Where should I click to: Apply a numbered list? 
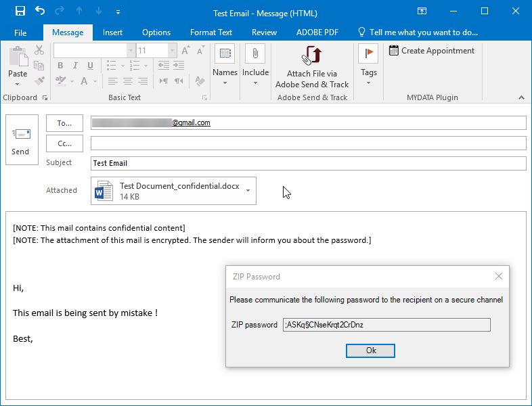point(135,66)
